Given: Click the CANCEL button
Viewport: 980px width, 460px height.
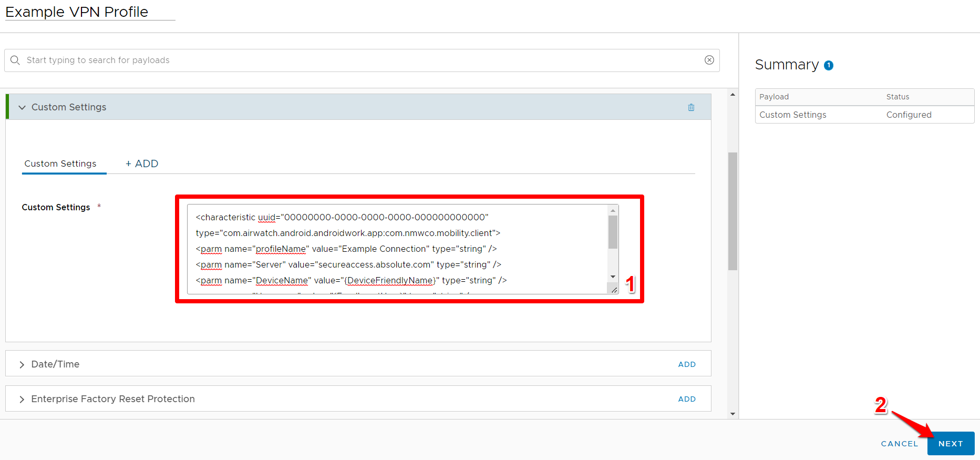Looking at the screenshot, I should [x=900, y=444].
